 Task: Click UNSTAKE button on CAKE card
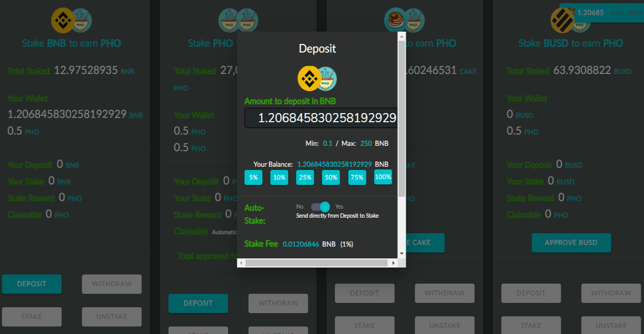[x=444, y=325]
